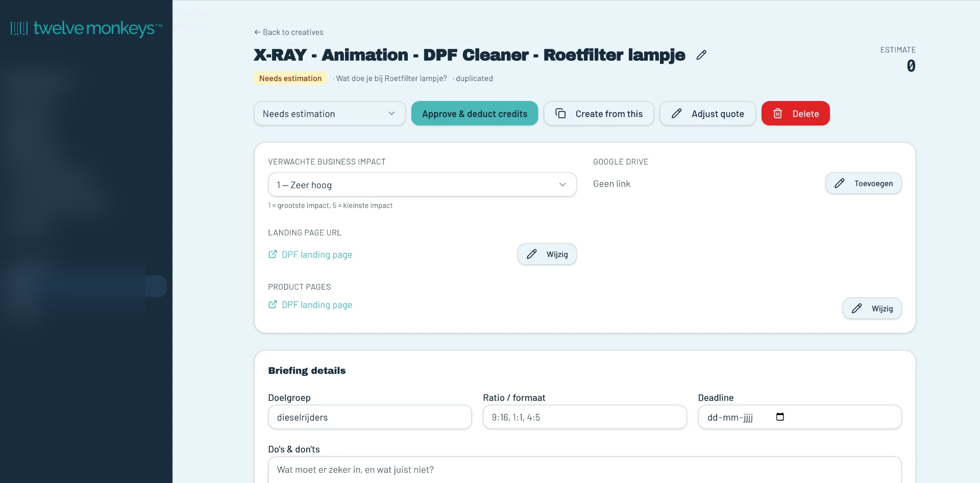Click Wijzig button next to Landing Page URL
The width and height of the screenshot is (980, 483).
(547, 254)
